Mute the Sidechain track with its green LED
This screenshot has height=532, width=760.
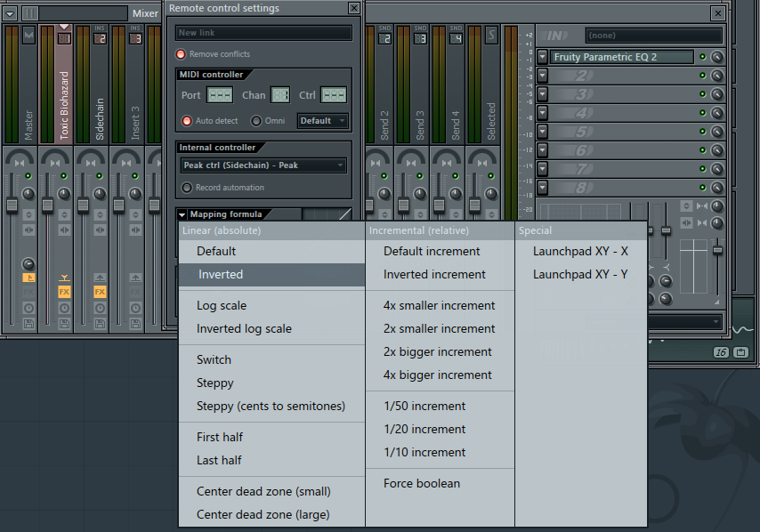[100, 176]
